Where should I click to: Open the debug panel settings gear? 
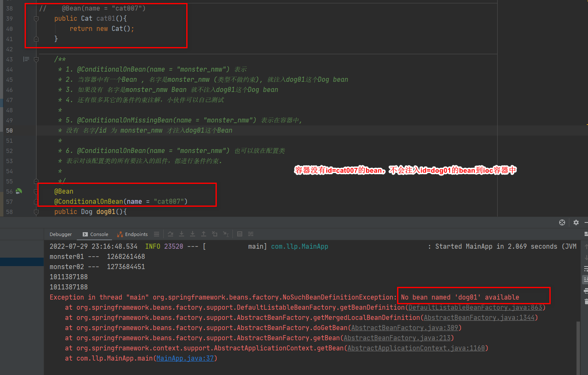576,222
